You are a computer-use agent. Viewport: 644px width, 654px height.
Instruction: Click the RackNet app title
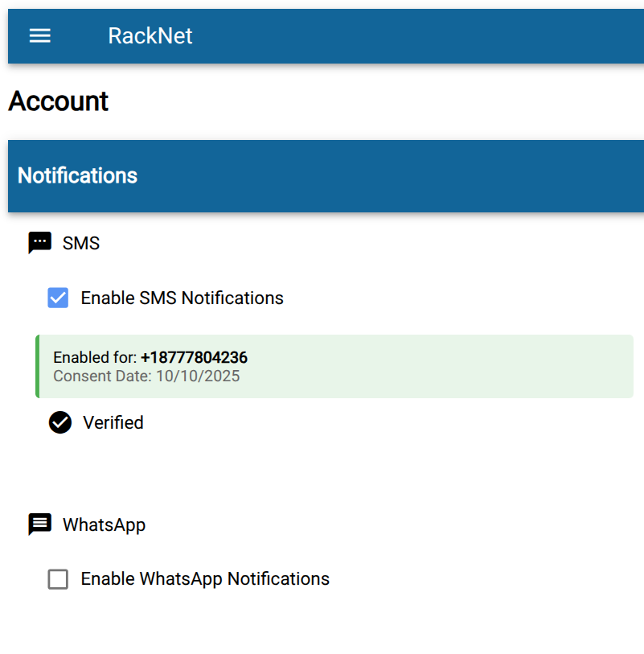150,36
